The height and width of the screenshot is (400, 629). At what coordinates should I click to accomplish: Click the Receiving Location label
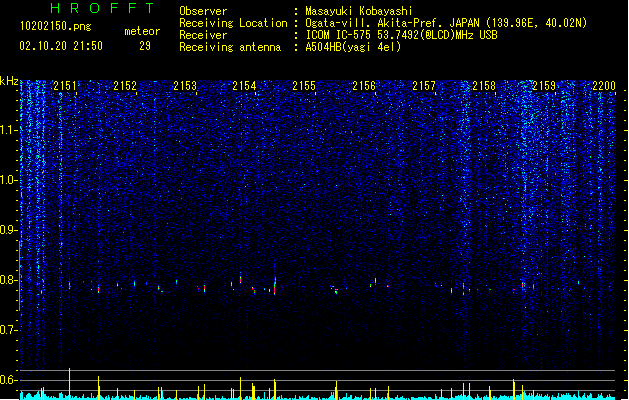(x=233, y=23)
